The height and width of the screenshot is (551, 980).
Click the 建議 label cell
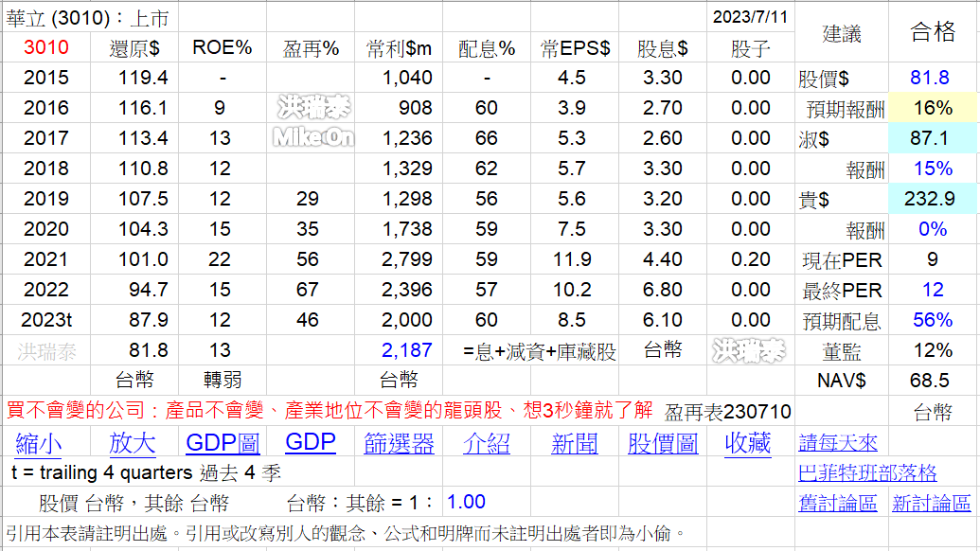click(x=842, y=33)
